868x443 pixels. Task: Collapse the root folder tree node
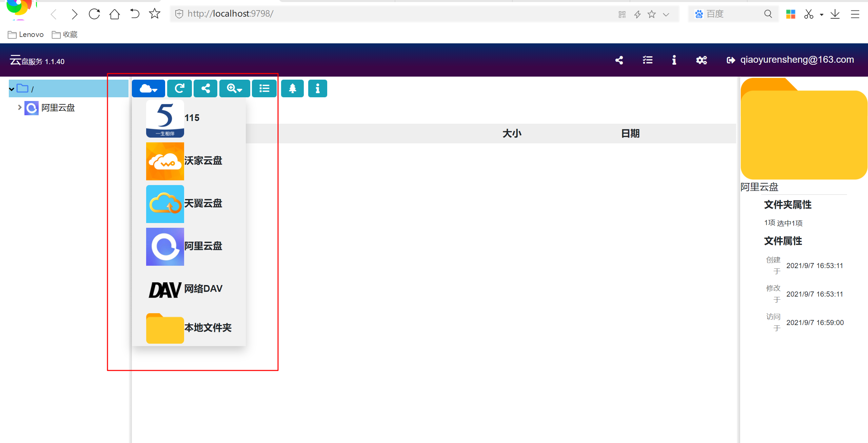point(12,89)
